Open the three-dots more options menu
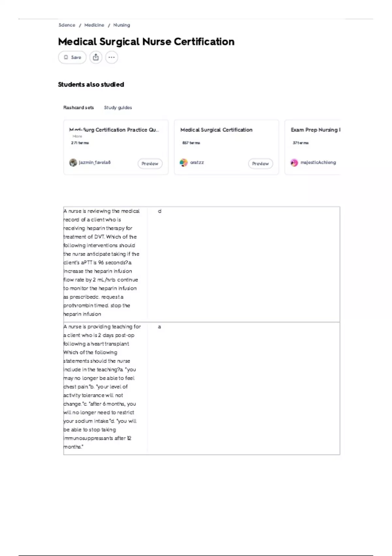Image resolution: width=392 pixels, height=556 pixels. point(112,57)
